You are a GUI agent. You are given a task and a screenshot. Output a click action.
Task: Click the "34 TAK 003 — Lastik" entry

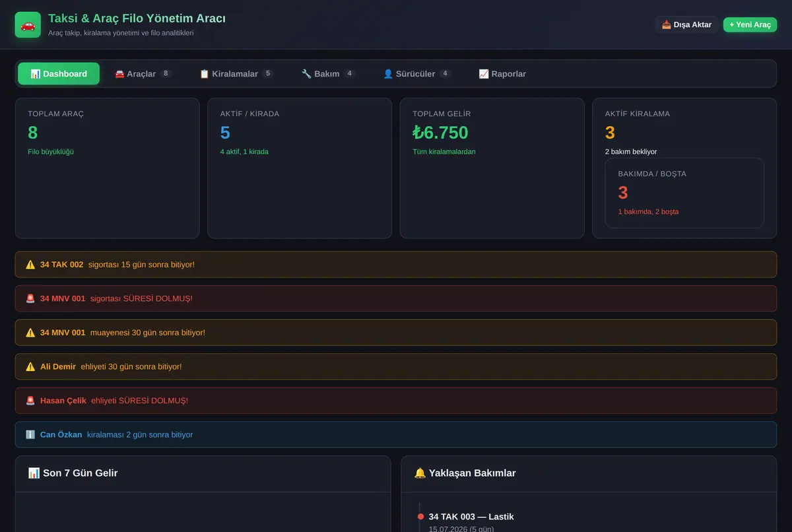(471, 517)
